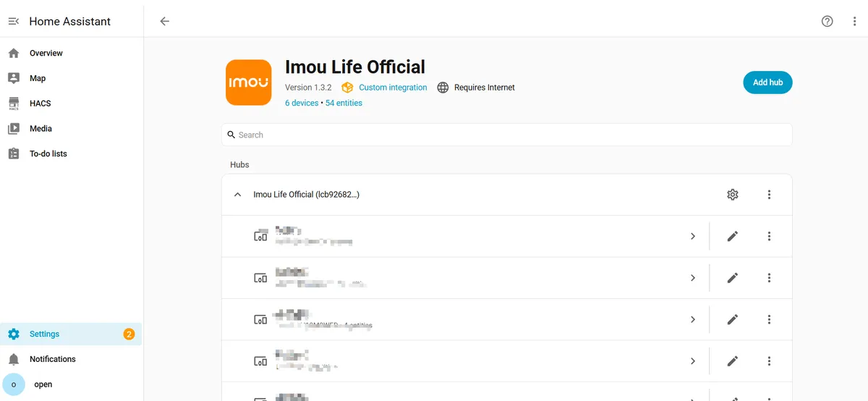Image resolution: width=868 pixels, height=401 pixels.
Task: Edit the second device with the pencil icon
Action: pyautogui.click(x=733, y=278)
